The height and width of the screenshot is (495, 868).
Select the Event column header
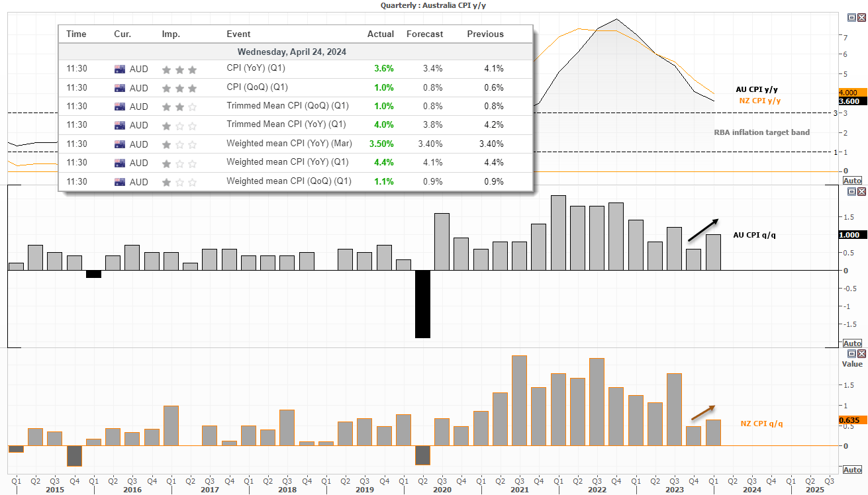coord(238,34)
